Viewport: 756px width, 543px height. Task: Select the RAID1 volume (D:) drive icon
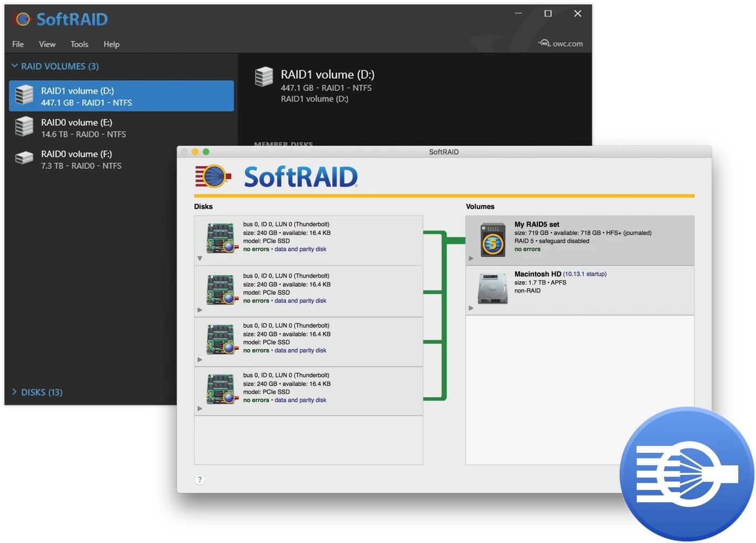click(24, 95)
